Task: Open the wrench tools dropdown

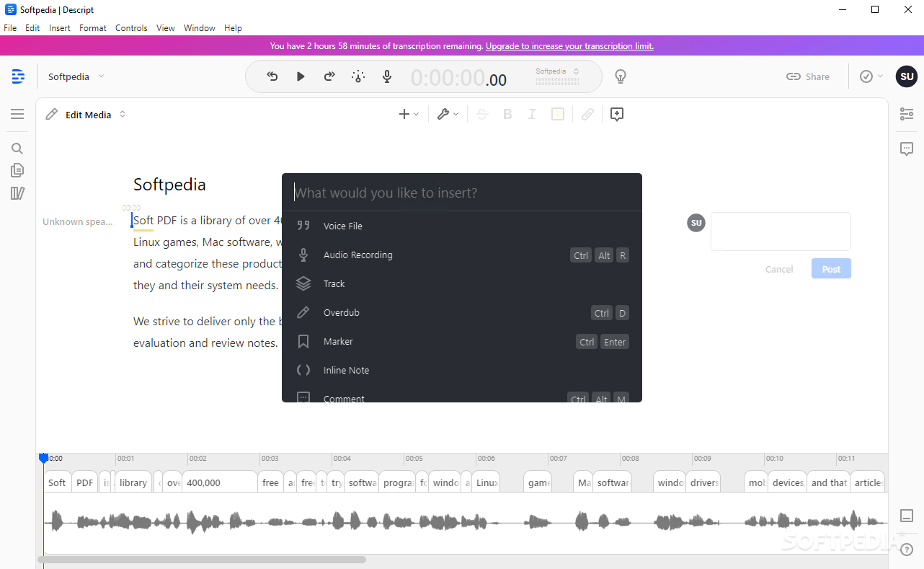Action: (x=448, y=114)
